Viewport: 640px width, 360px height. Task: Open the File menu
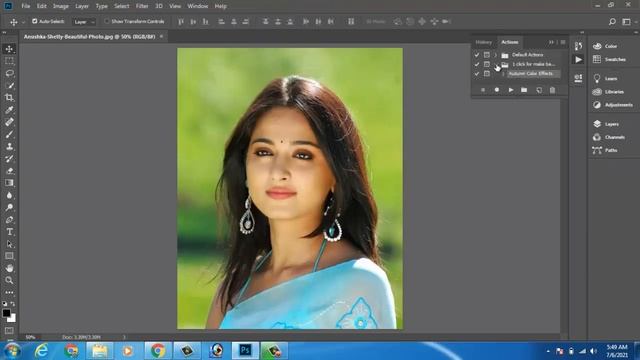coord(26,6)
